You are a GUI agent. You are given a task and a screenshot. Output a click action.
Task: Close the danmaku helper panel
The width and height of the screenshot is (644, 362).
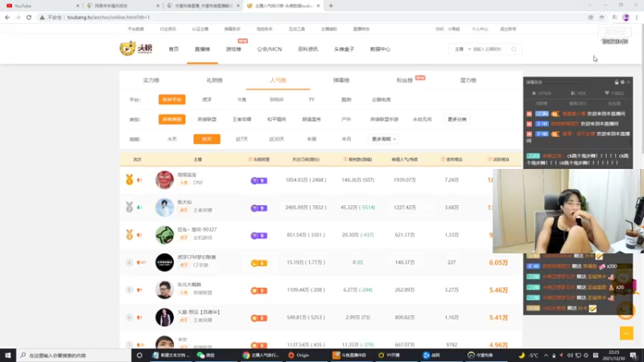629,82
